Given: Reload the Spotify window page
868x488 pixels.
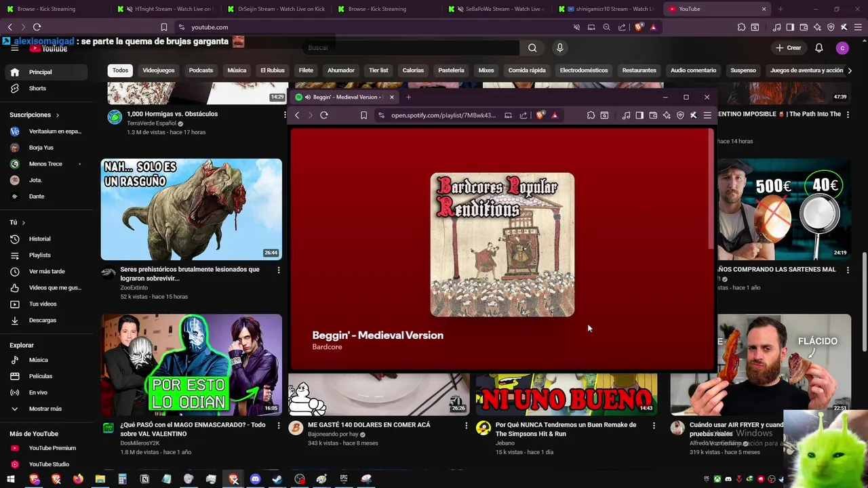Looking at the screenshot, I should 324,115.
